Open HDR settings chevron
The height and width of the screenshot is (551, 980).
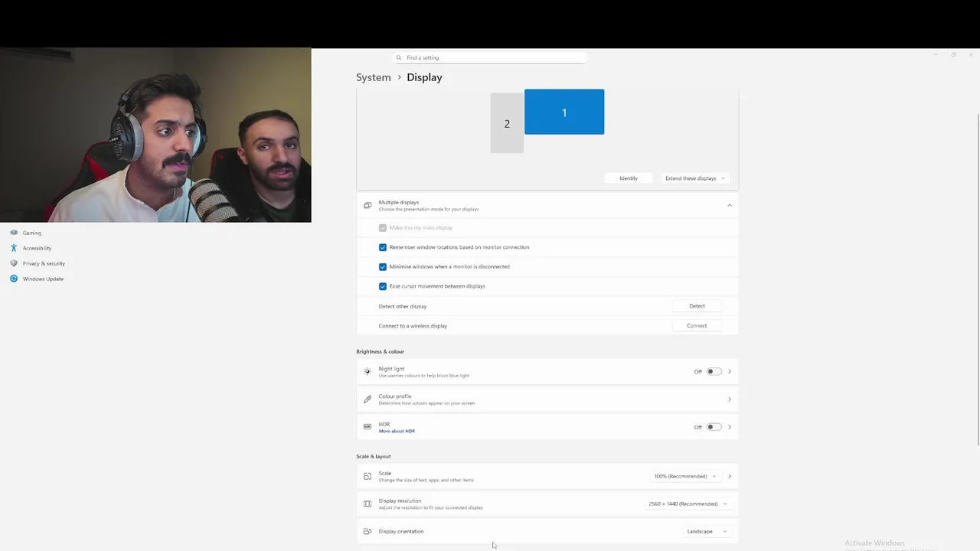pos(729,427)
